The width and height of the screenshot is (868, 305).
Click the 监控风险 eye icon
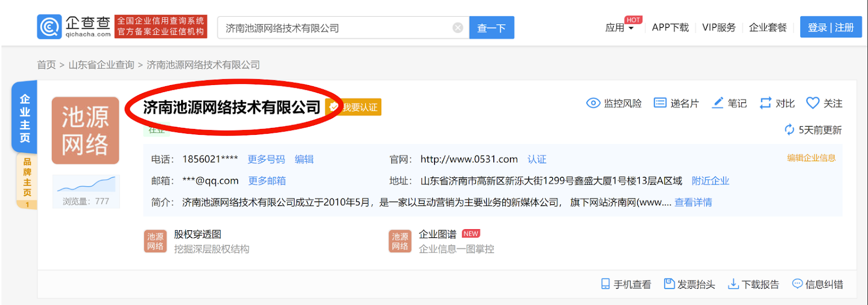coord(593,103)
